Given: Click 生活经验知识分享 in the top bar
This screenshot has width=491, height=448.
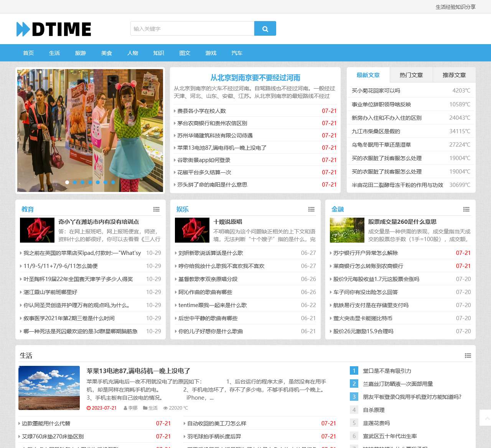Looking at the screenshot, I should [x=455, y=7].
